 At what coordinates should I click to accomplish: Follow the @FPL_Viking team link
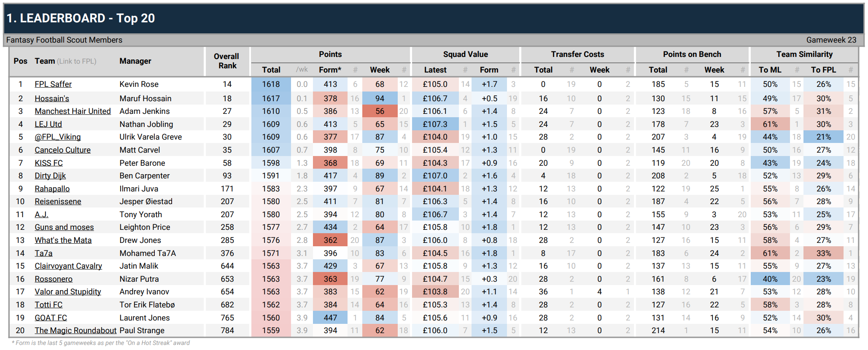57,137
